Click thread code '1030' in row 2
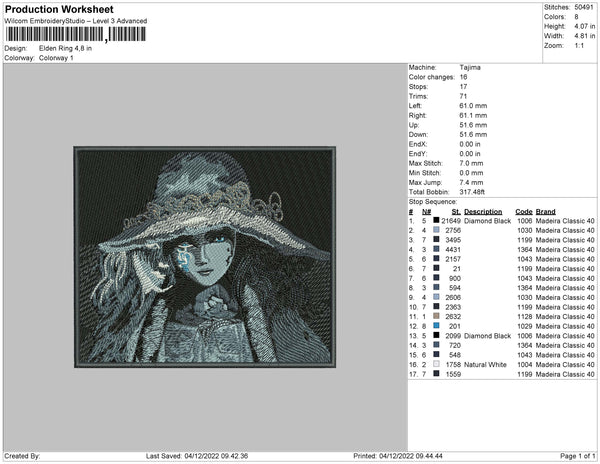 click(525, 231)
